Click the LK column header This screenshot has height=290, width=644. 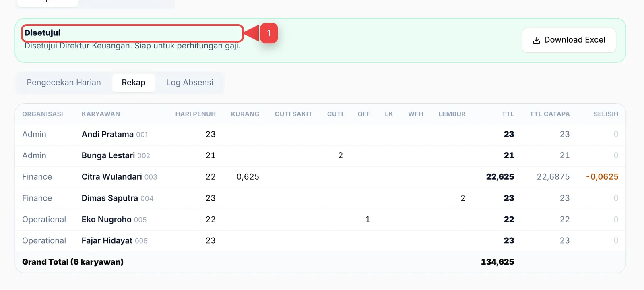point(389,114)
